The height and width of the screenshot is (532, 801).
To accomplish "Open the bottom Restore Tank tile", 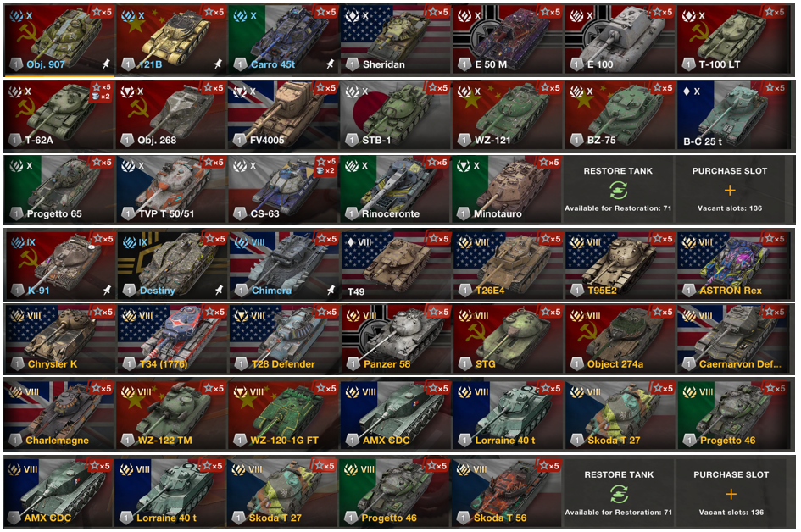I will 619,493.
